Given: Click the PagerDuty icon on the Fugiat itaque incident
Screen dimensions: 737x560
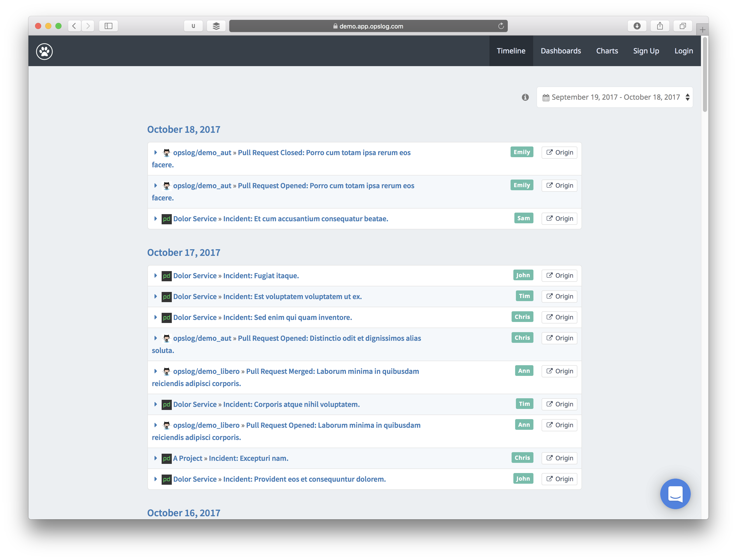Looking at the screenshot, I should pyautogui.click(x=166, y=276).
